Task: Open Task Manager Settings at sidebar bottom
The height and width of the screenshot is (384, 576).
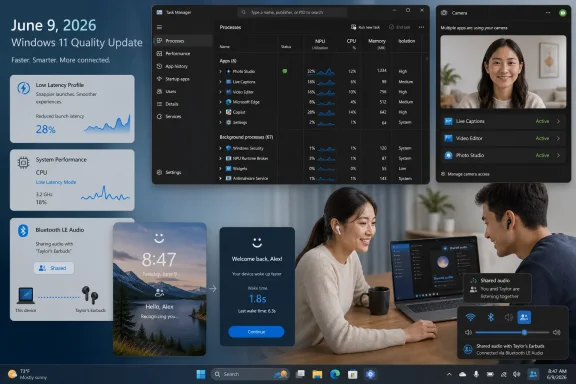Action: pos(169,172)
